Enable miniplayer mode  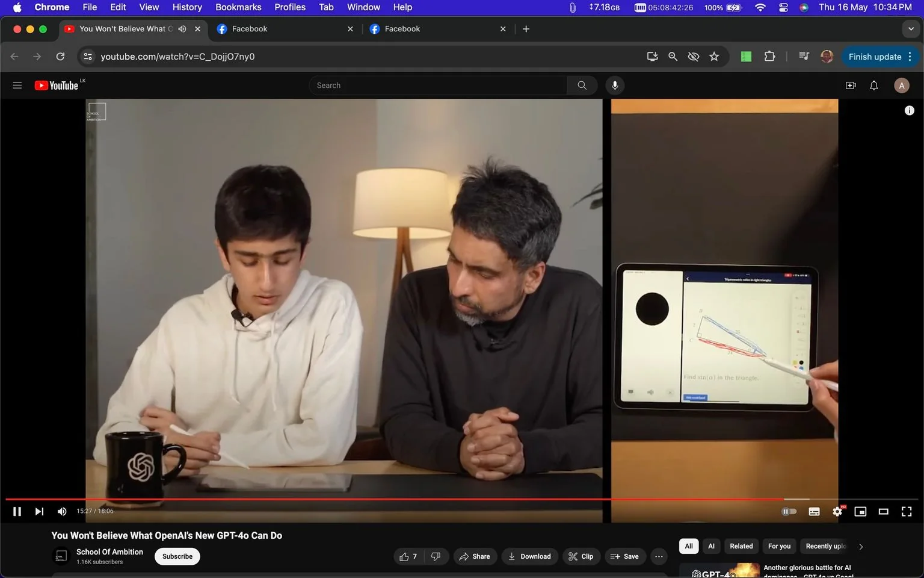[860, 511]
